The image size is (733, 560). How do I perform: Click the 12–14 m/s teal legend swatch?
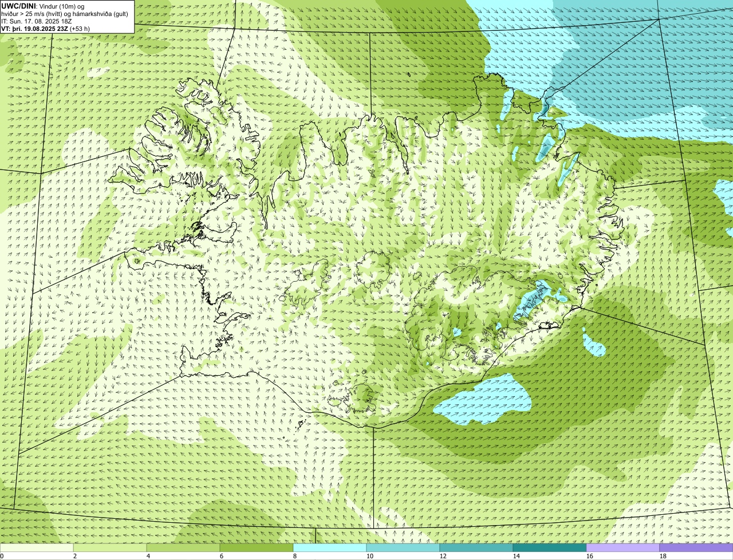(476, 548)
